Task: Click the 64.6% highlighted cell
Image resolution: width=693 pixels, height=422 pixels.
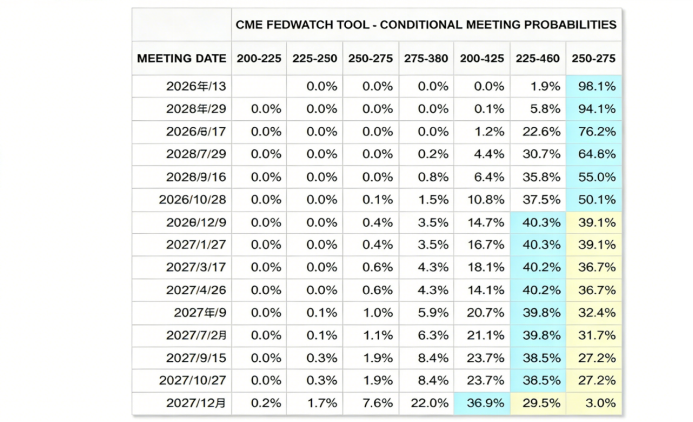Action: tap(594, 153)
